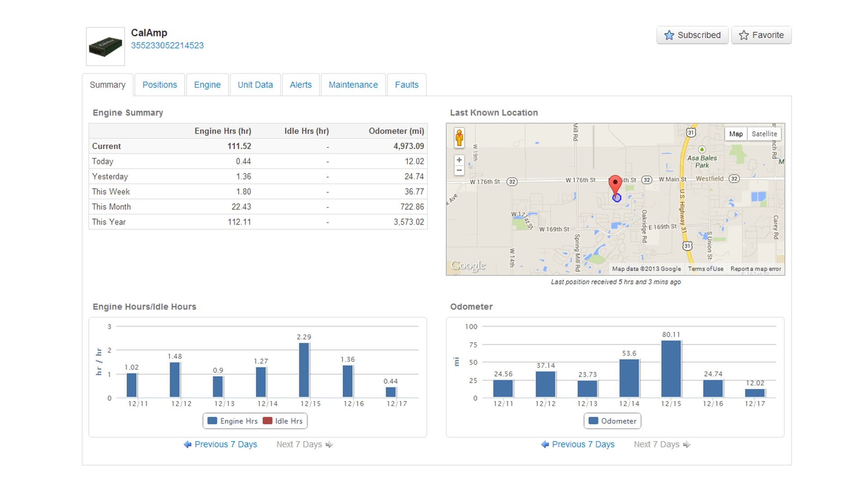
Task: Click the 12/14 odometer bar 53.6
Action: click(629, 378)
